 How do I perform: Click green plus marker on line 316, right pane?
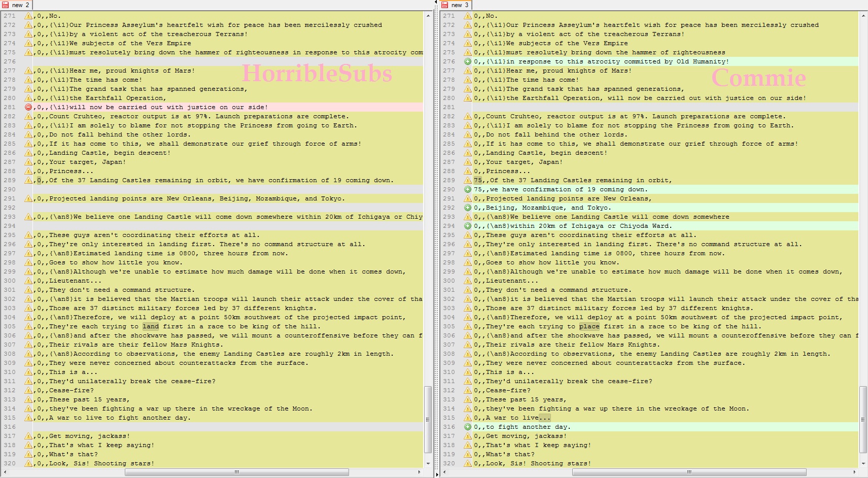[468, 427]
